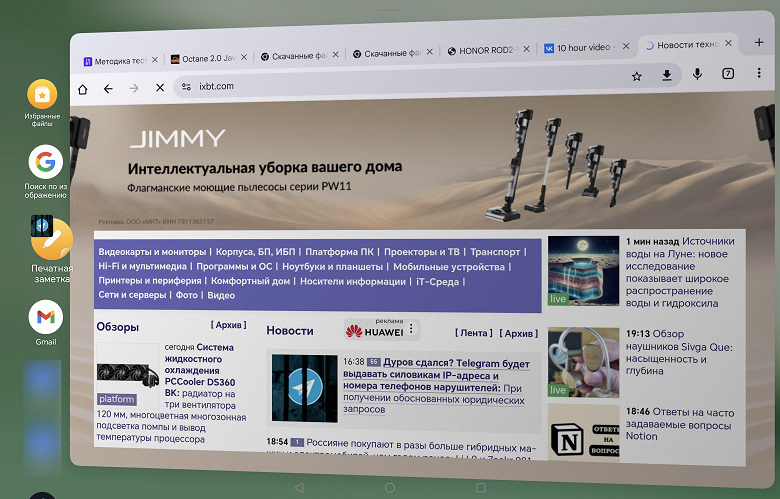This screenshot has width=780, height=499.
Task: Switch to the first Скачанные фай tab
Action: [x=294, y=56]
